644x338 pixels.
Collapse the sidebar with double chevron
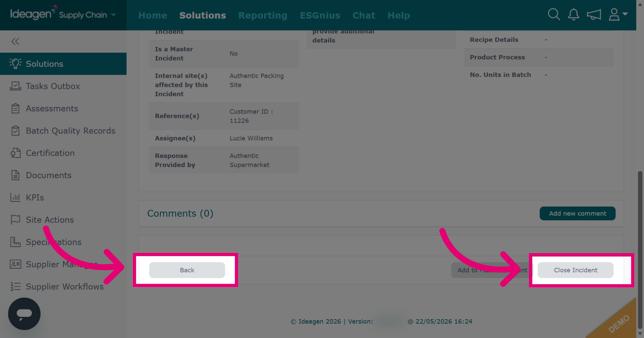coord(15,41)
